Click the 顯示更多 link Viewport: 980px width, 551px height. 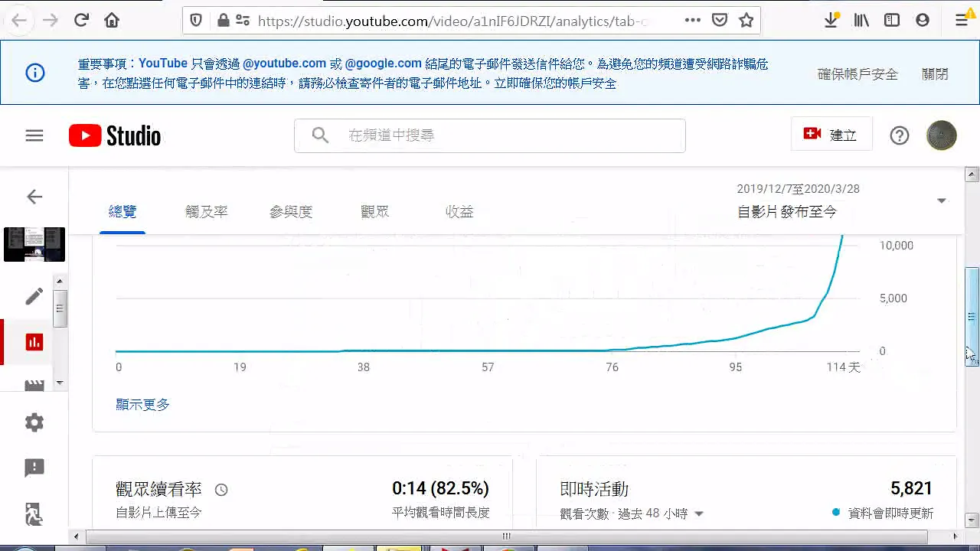click(x=142, y=404)
